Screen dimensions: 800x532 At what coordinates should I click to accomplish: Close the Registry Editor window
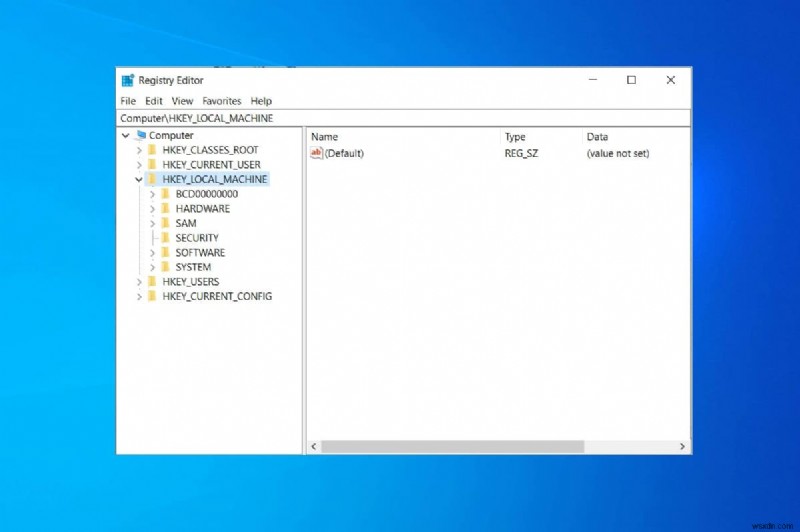click(x=671, y=80)
